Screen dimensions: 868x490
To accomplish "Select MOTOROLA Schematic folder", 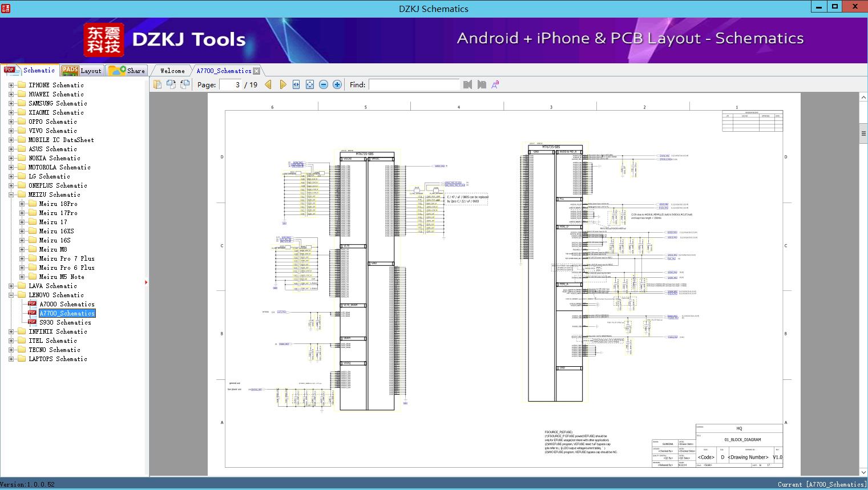I will click(59, 167).
